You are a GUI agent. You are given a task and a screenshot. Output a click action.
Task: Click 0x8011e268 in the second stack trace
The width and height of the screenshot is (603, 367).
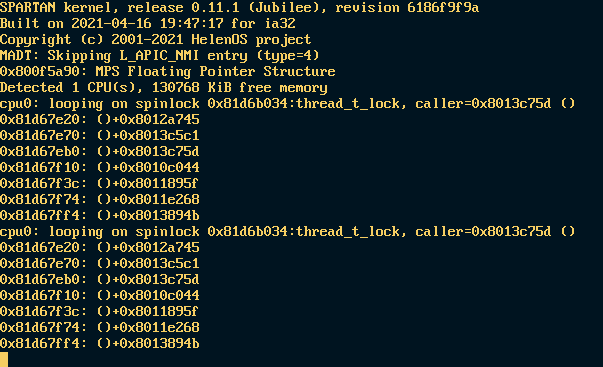[x=160, y=327]
